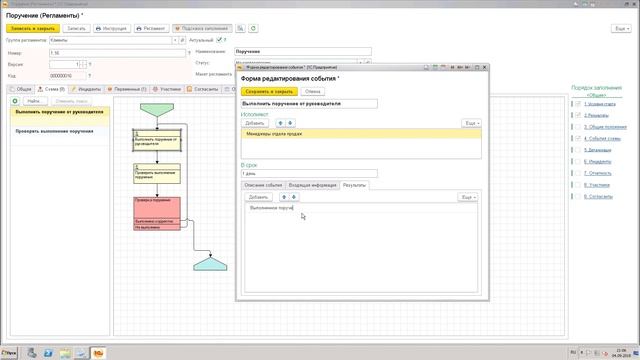Viewport: 640px width, 360px height.
Task: Move executor up with the up arrow icon
Action: coord(280,123)
